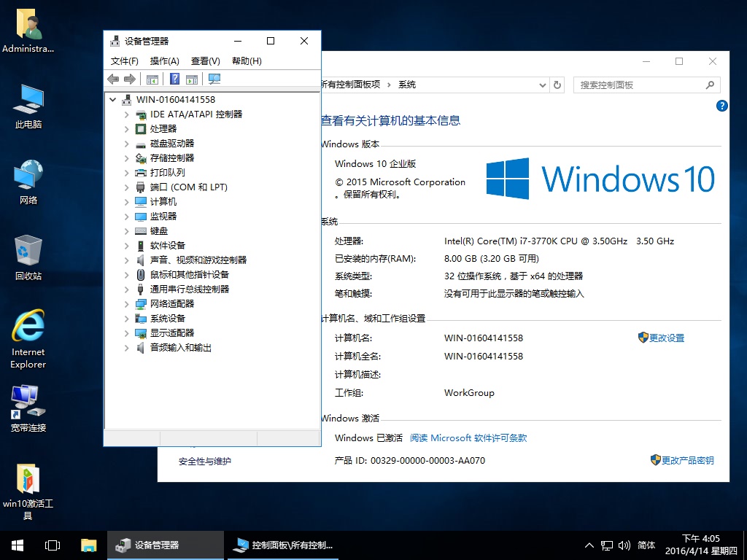Select the 显示适配器 icon
The image size is (747, 560).
click(x=141, y=332)
